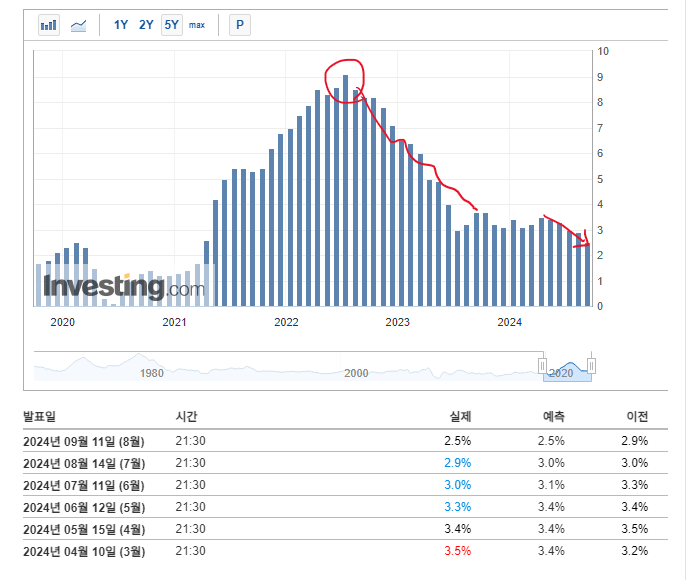695x580 pixels.
Task: Click previous value 3.2% in 3월 row
Action: pos(635,551)
